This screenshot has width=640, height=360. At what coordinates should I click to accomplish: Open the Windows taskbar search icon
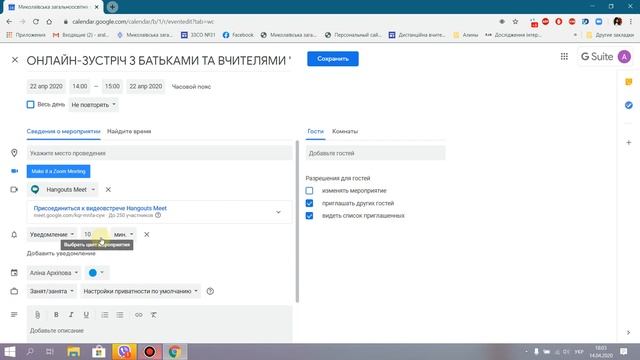coord(30,351)
